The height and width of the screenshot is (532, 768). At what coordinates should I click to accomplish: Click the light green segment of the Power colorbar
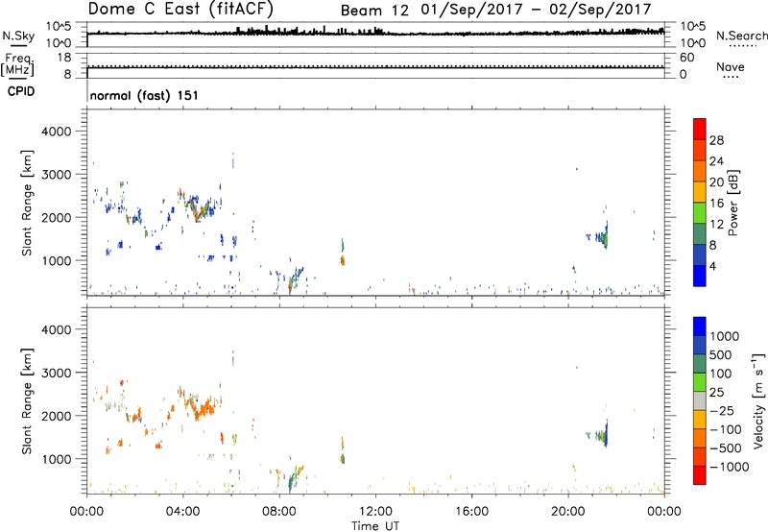(700, 213)
